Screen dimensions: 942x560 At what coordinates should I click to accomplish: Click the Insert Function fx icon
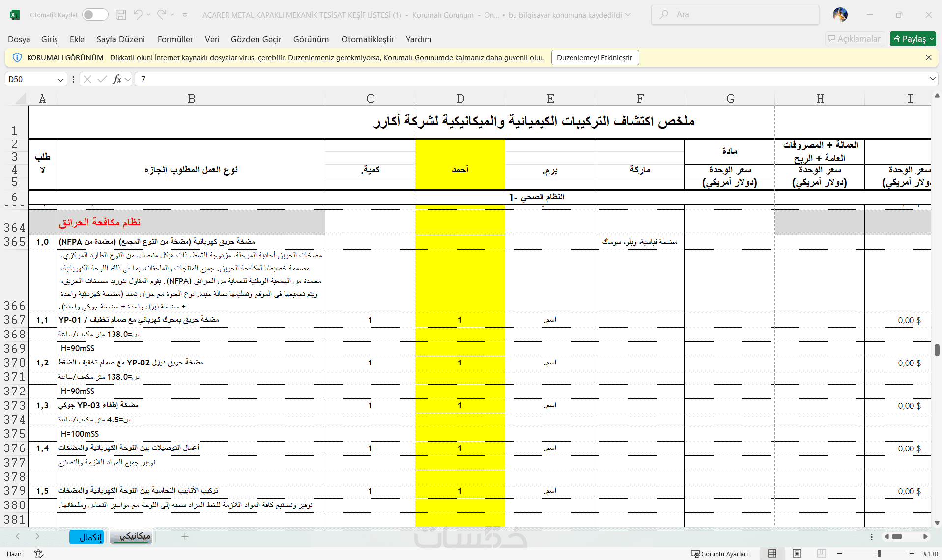[x=117, y=79]
